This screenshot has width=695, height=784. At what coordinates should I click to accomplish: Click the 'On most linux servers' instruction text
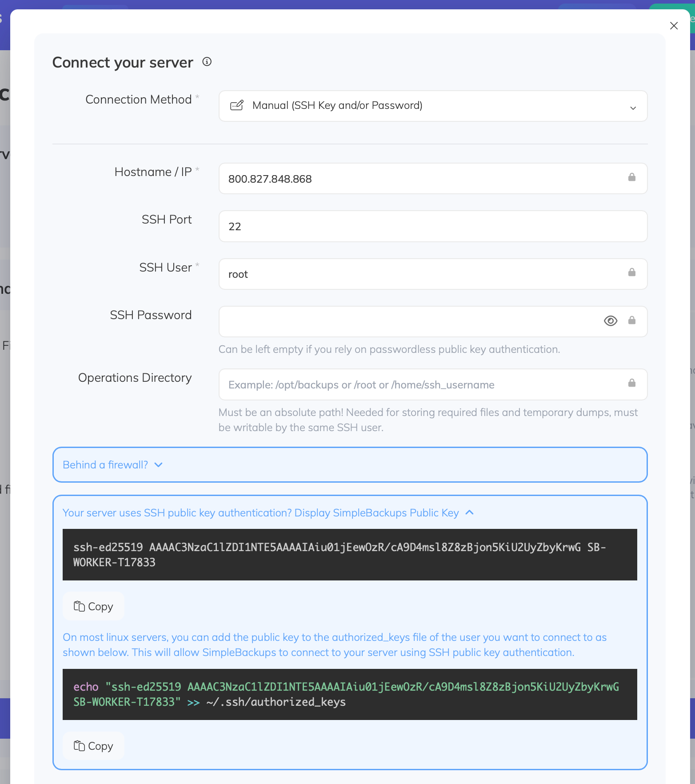click(335, 645)
